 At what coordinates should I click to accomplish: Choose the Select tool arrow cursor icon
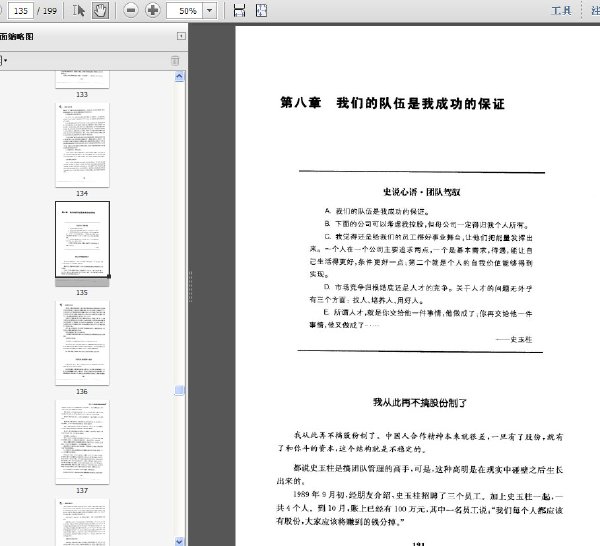point(79,10)
